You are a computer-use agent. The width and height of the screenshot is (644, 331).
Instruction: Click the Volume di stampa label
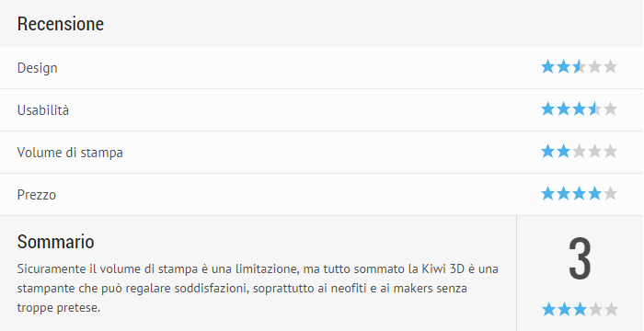tap(70, 153)
